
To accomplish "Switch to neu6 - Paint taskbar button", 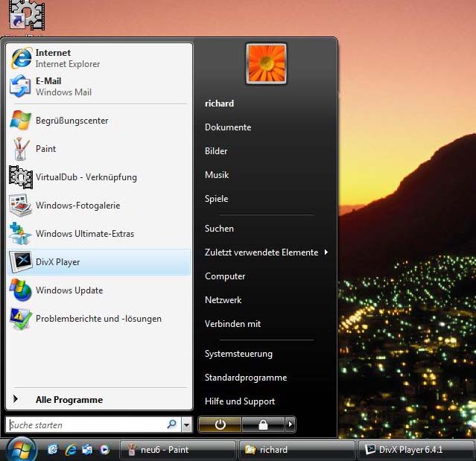I will pyautogui.click(x=178, y=450).
